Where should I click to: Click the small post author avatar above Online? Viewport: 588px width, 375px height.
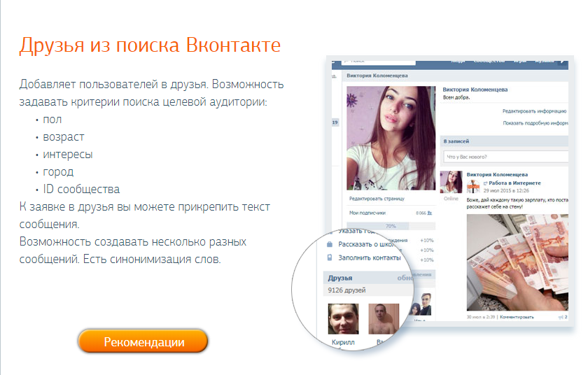451,182
